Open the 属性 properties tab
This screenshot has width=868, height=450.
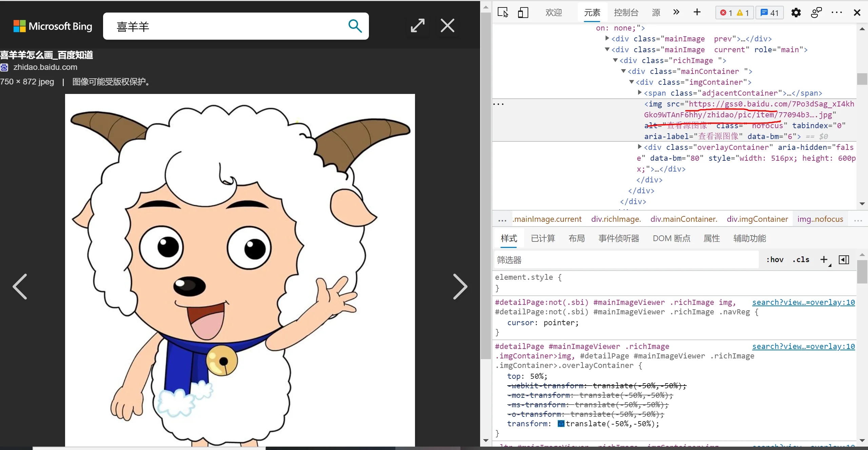(x=712, y=238)
